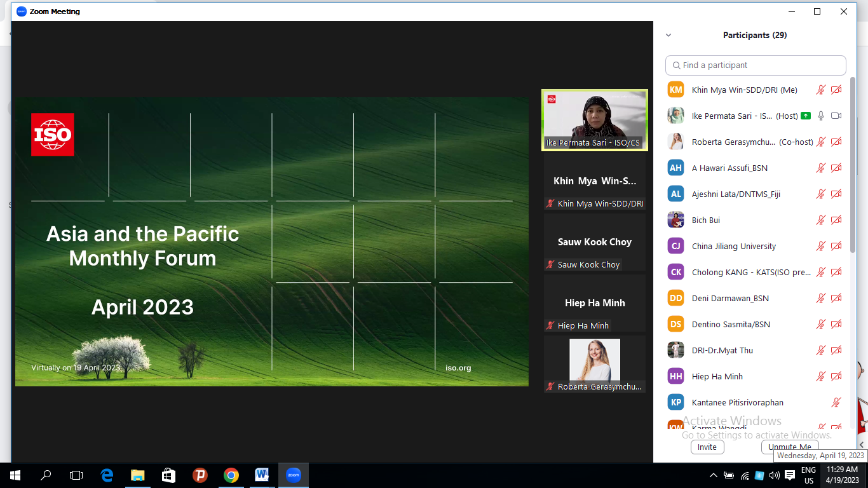Image resolution: width=868 pixels, height=488 pixels.
Task: Click the shared ISO slide presentation
Action: point(272,241)
